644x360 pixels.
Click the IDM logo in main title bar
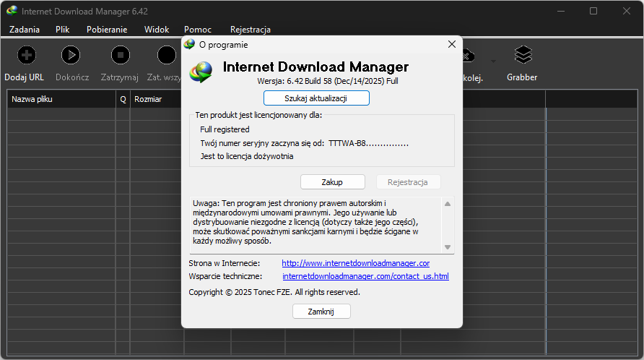[12, 11]
